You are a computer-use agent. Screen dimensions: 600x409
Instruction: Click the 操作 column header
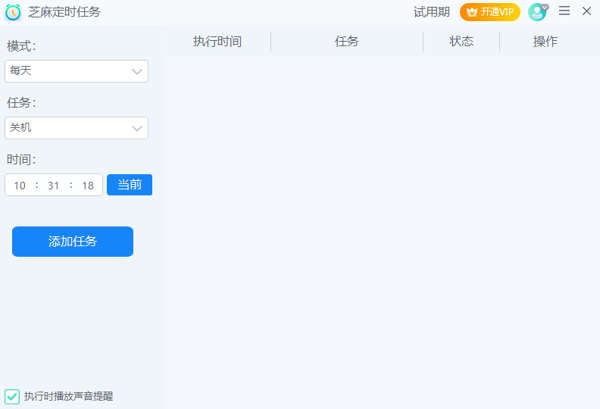[545, 42]
